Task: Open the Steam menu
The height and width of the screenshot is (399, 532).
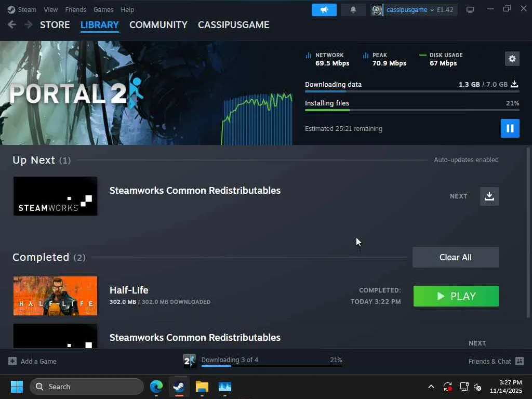Action: click(x=27, y=9)
